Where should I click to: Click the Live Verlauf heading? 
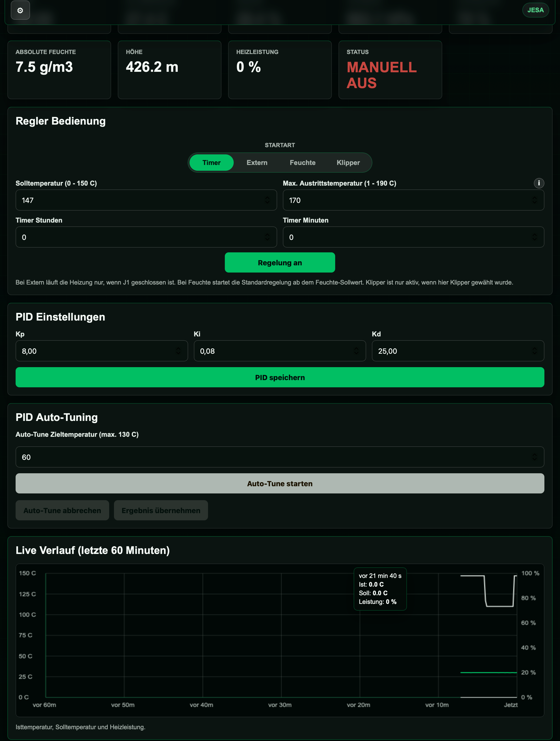pyautogui.click(x=93, y=550)
